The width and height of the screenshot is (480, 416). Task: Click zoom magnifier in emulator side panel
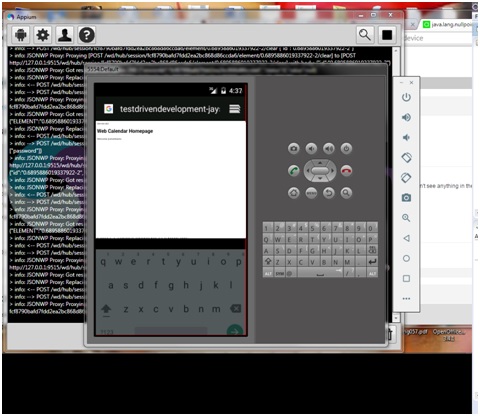pyautogui.click(x=406, y=218)
